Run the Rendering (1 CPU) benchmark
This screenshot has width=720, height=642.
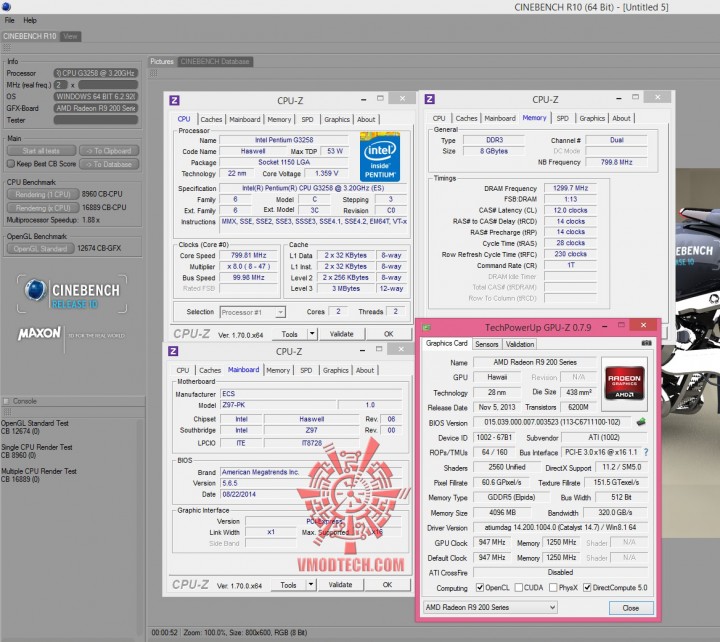[43, 194]
